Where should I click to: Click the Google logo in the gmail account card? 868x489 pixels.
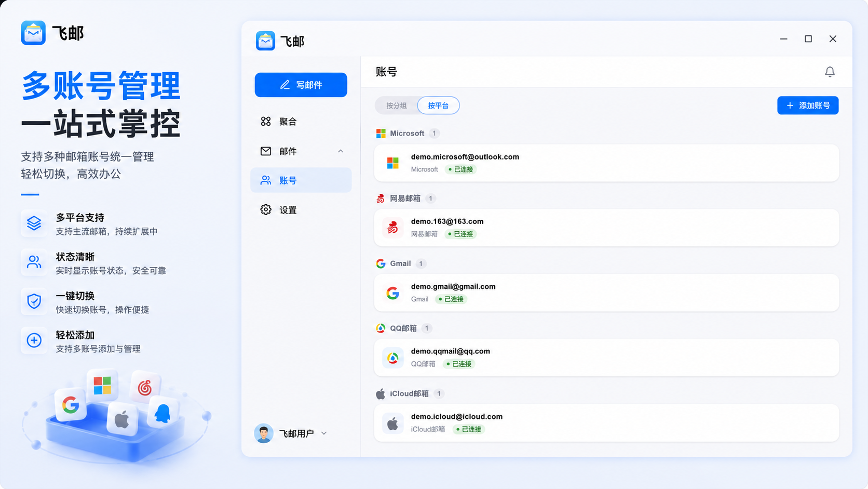pyautogui.click(x=393, y=293)
